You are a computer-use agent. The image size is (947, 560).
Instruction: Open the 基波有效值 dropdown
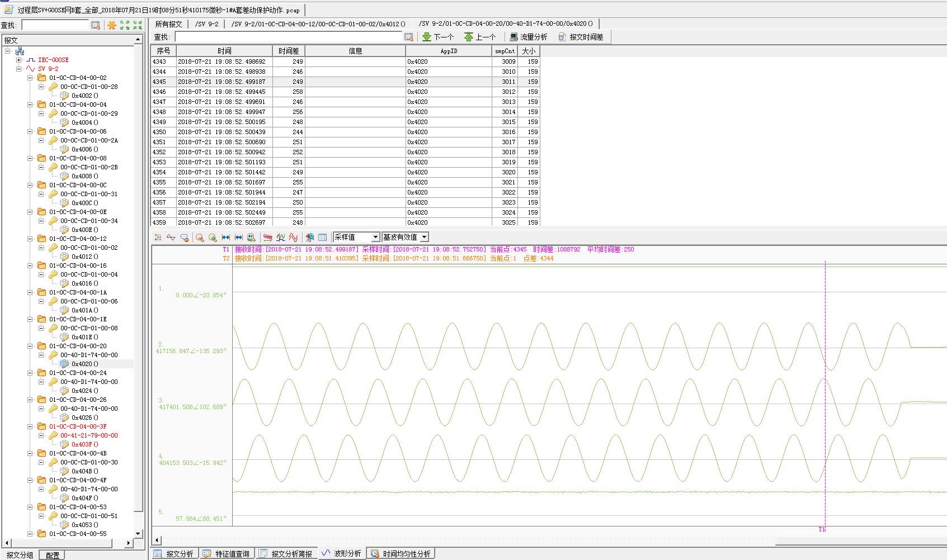[x=424, y=238]
